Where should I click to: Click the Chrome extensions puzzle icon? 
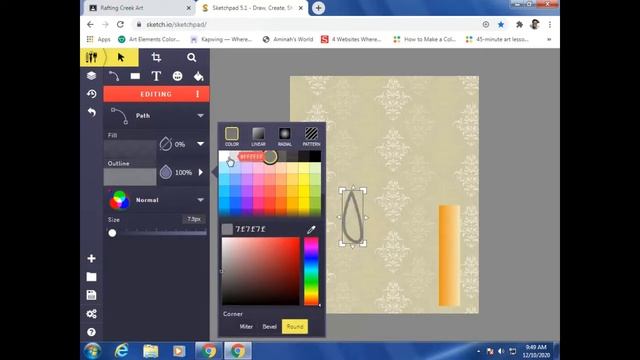click(519, 24)
